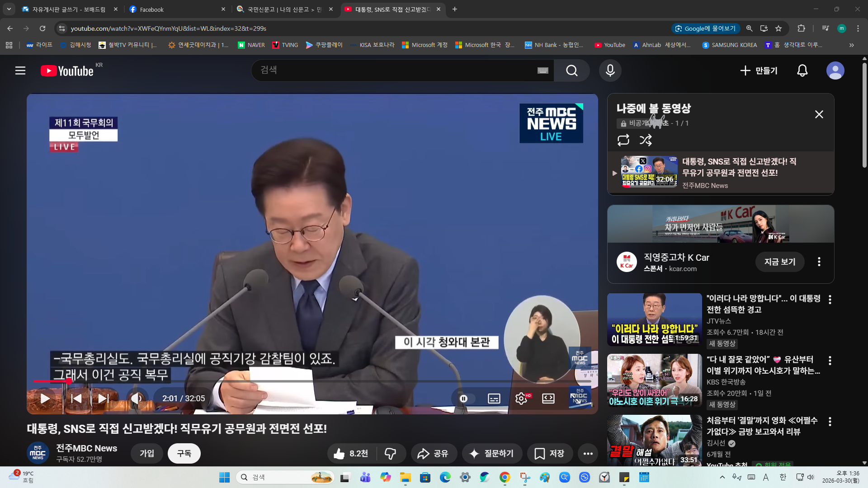Click the 만들기 create button

click(x=759, y=70)
